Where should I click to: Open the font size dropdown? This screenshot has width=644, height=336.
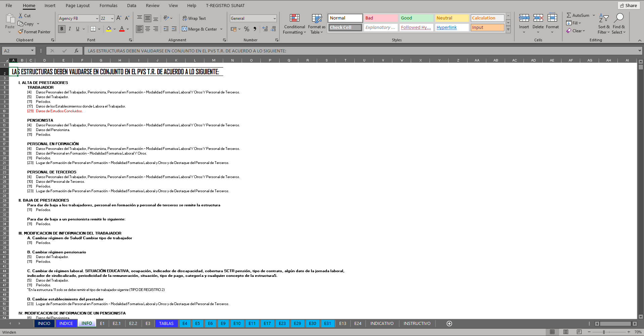tap(112, 18)
